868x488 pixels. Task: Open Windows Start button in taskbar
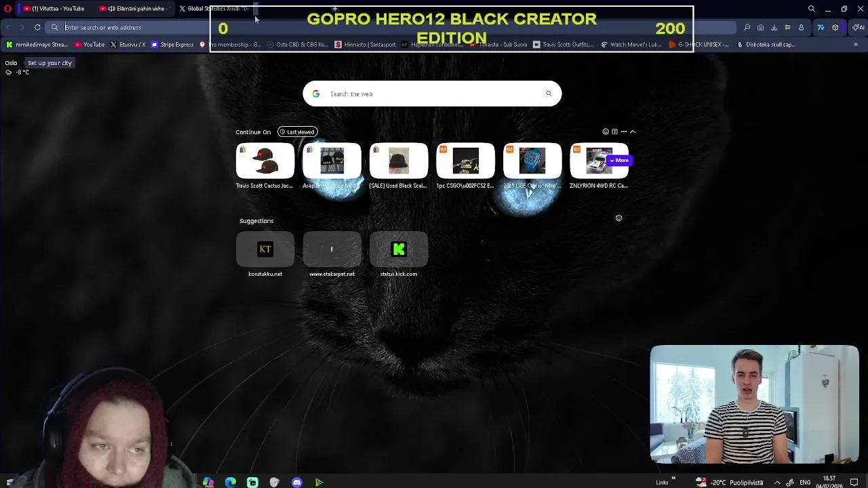tap(10, 482)
